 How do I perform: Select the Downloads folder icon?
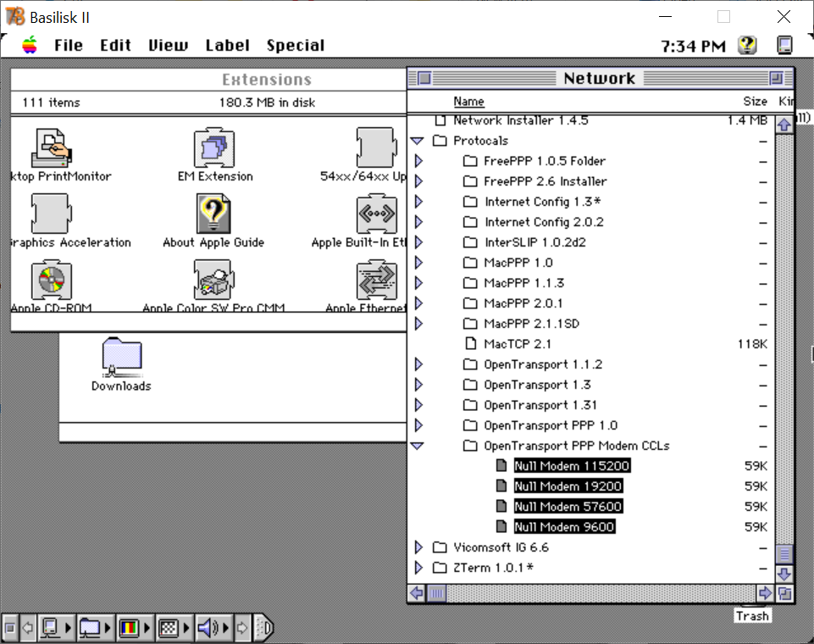pyautogui.click(x=122, y=357)
